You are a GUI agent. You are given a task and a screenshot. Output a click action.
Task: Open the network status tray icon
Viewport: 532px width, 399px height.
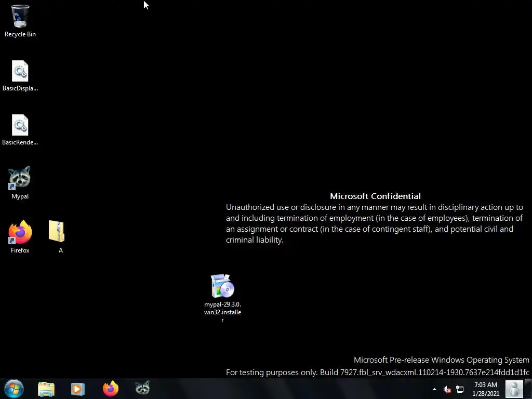[x=460, y=389]
